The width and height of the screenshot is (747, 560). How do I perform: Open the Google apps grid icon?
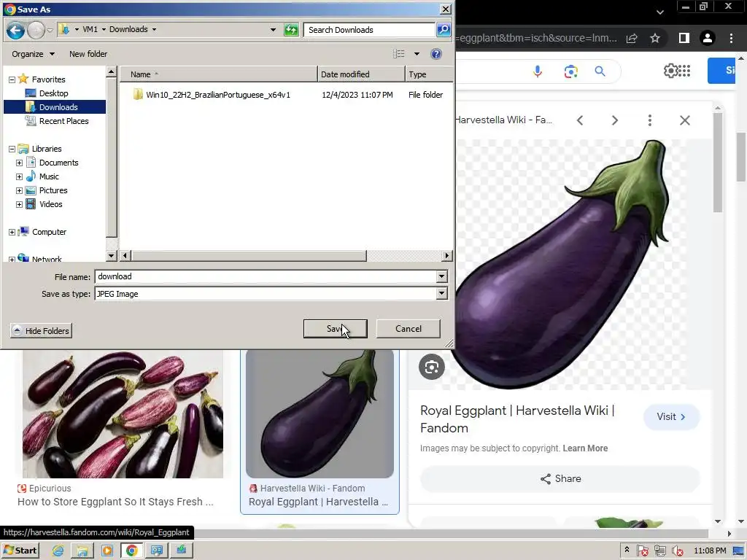click(684, 71)
